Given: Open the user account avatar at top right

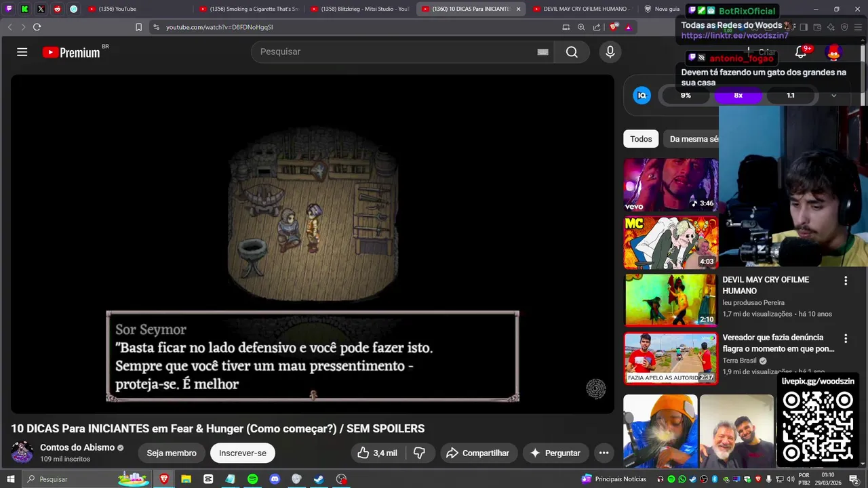Looking at the screenshot, I should 833,52.
